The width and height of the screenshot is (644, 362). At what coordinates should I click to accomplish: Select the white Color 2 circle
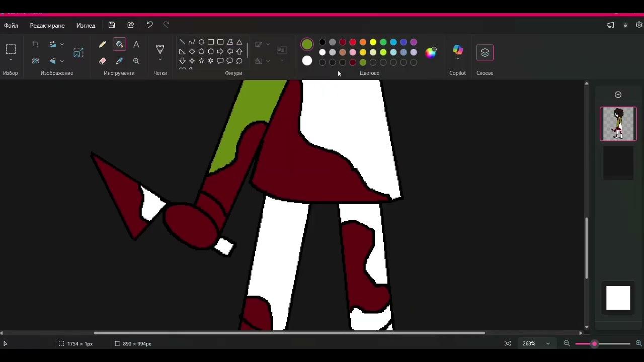(307, 61)
